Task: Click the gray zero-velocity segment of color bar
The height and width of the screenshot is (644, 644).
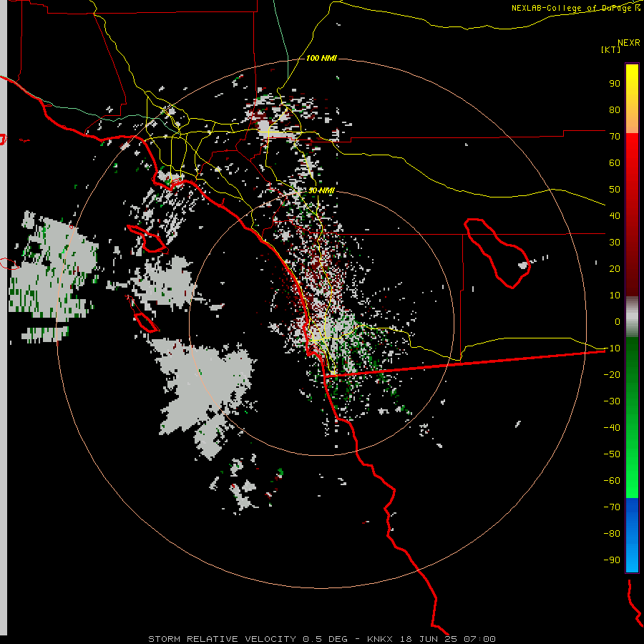Action: pyautogui.click(x=632, y=317)
